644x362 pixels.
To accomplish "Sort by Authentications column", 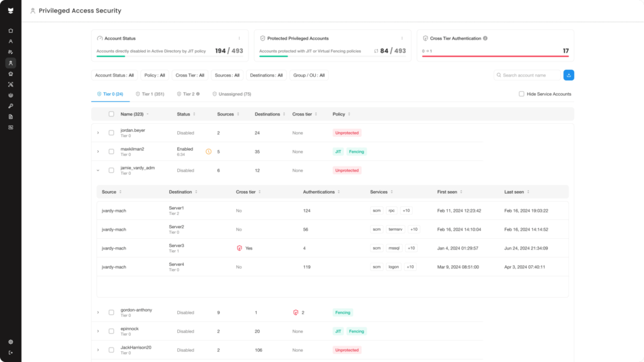I will pos(339,192).
